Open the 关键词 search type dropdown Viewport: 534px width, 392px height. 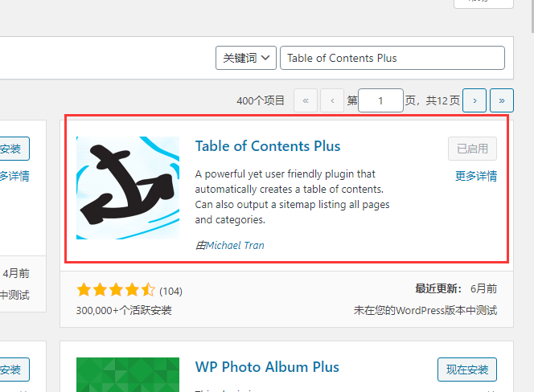click(x=246, y=58)
